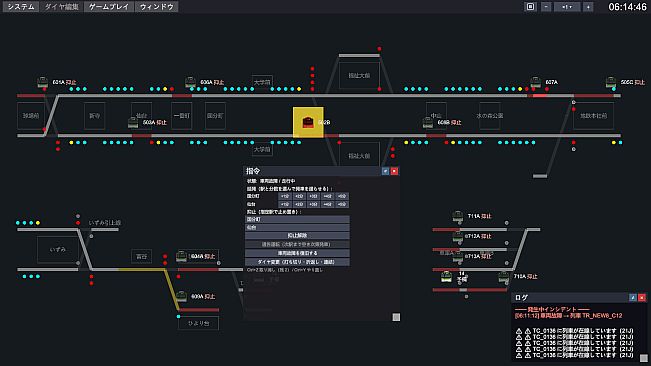This screenshot has width=651, height=366.
Task: Click the 水の森公園 station box
Action: click(x=489, y=116)
